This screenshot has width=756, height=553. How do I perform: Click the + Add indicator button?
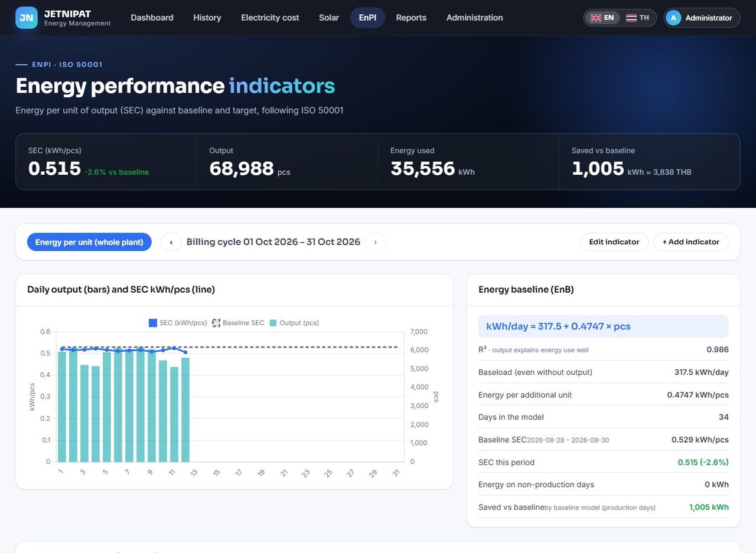(x=690, y=242)
